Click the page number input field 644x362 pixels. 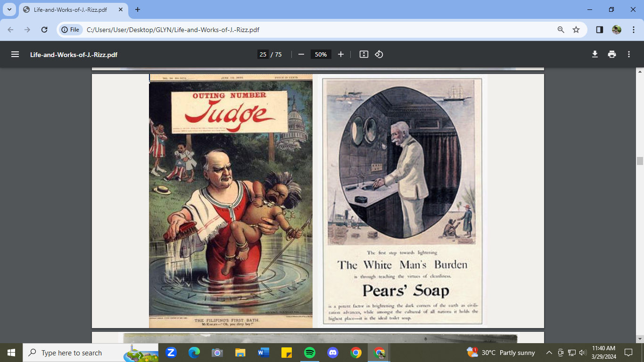coord(263,54)
